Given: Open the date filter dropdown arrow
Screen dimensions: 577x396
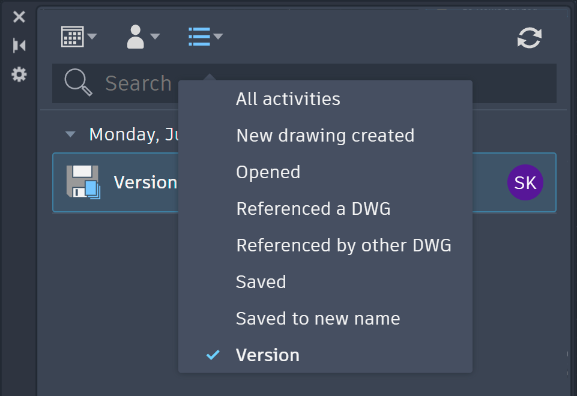Looking at the screenshot, I should coord(92,36).
